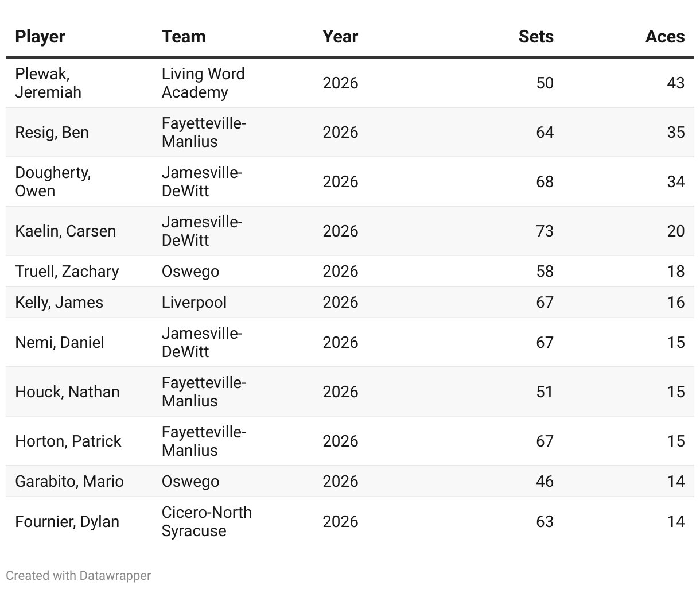Viewport: 700px width, 589px height.
Task: Click the Kaelin, Carsen row name
Action: (x=65, y=231)
